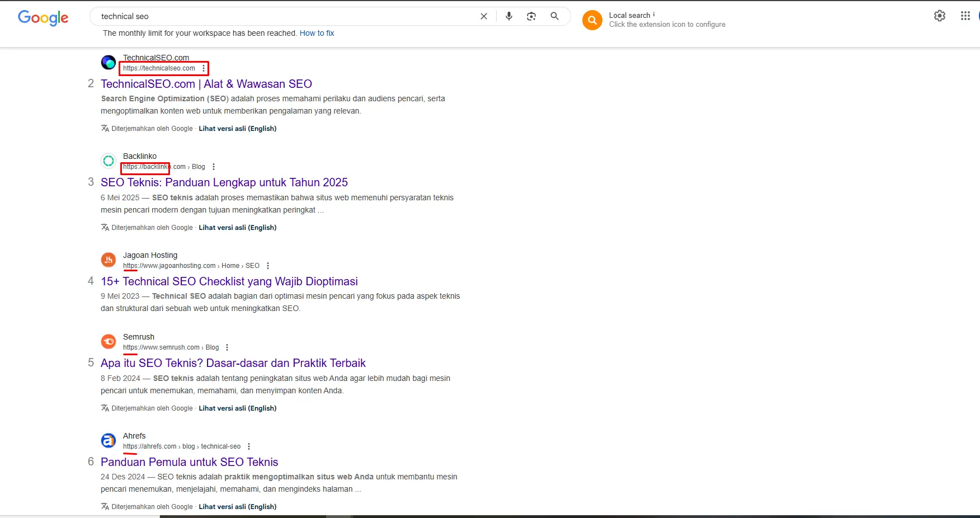Image resolution: width=980 pixels, height=518 pixels.
Task: View original English version of Semrush result
Action: (237, 408)
